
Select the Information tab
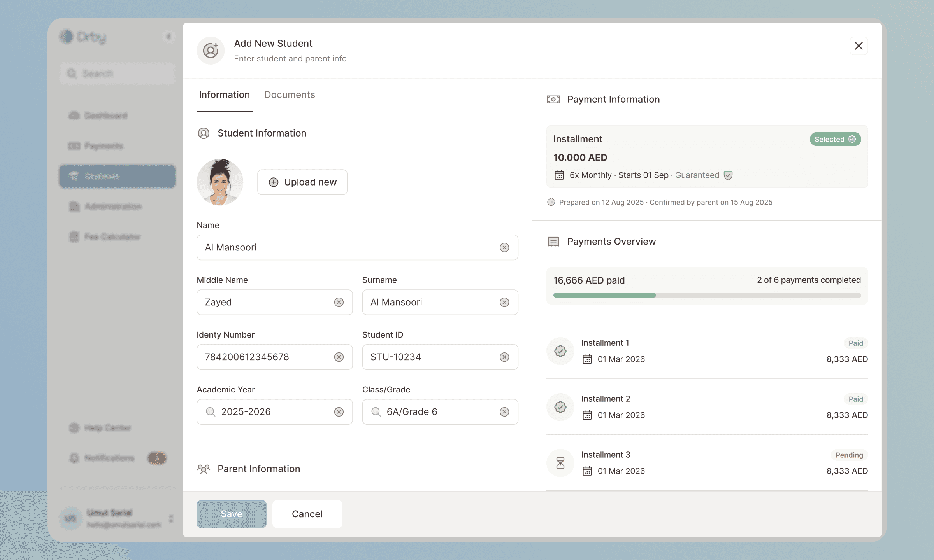[x=224, y=95]
